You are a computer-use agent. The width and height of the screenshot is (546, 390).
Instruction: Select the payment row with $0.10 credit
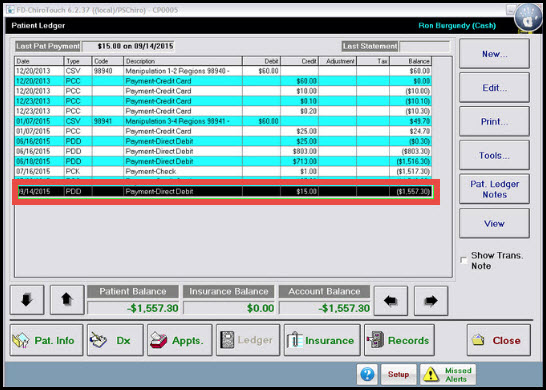223,101
